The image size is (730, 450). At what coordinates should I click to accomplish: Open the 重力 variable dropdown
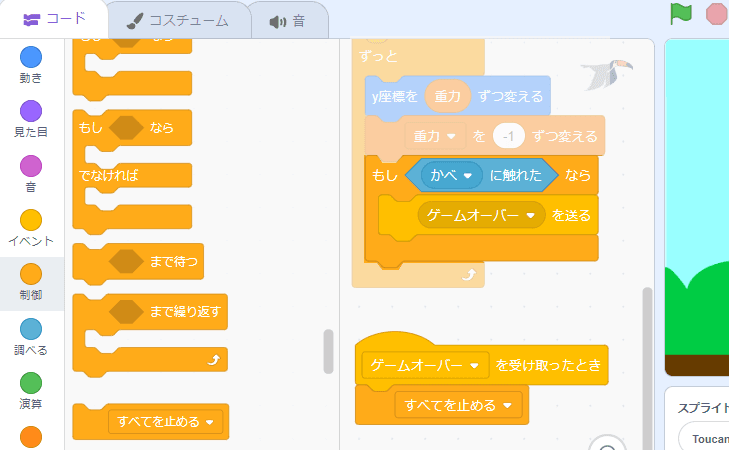[x=435, y=136]
